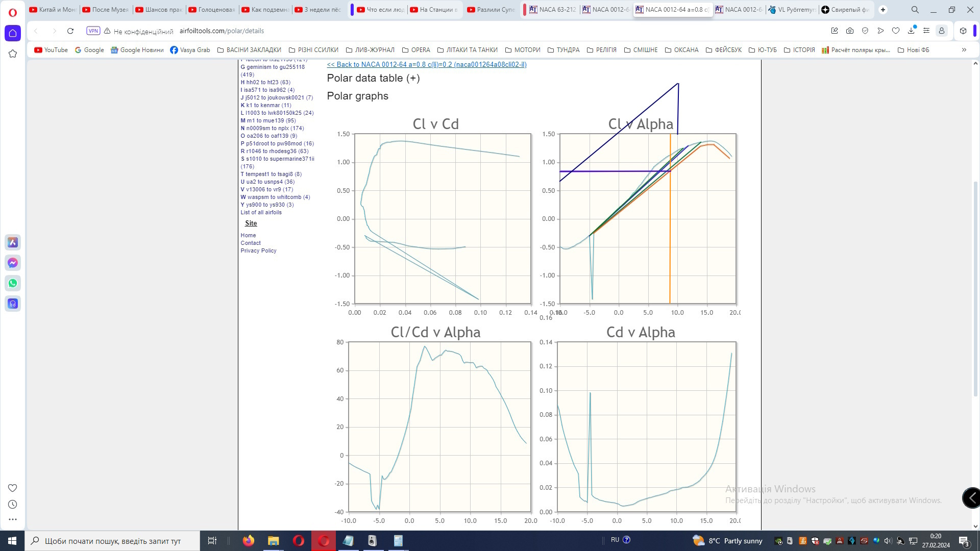Expand the bookmarks bar overflow chevron
The width and height of the screenshot is (980, 551).
coord(964,50)
